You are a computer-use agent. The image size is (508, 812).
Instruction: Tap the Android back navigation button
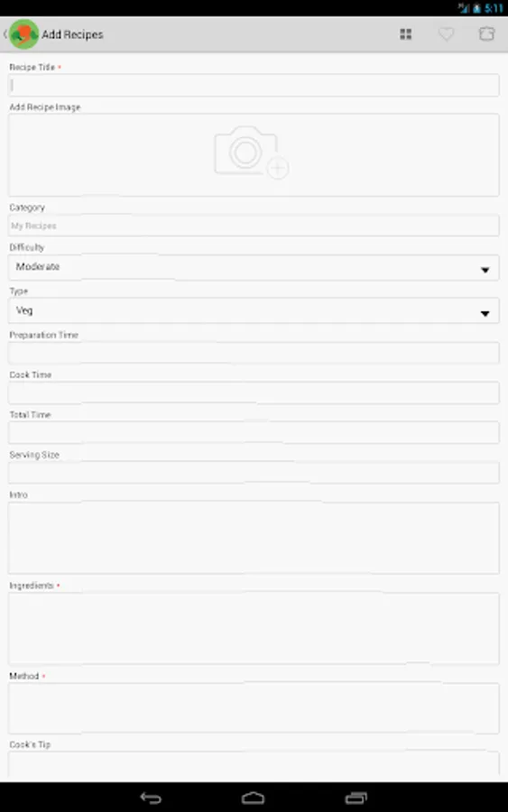point(151,798)
